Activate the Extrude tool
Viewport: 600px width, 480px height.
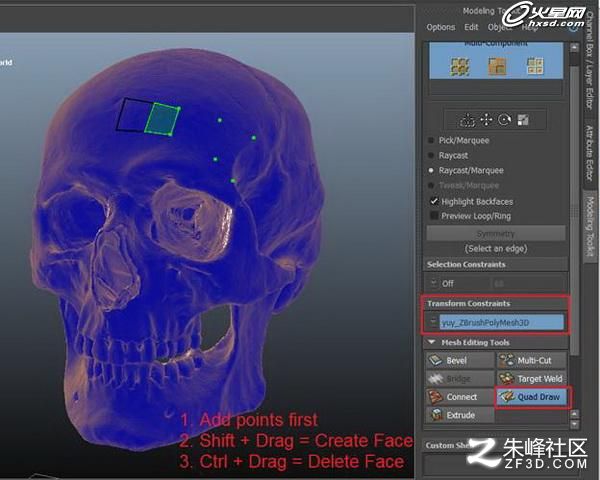pos(460,415)
